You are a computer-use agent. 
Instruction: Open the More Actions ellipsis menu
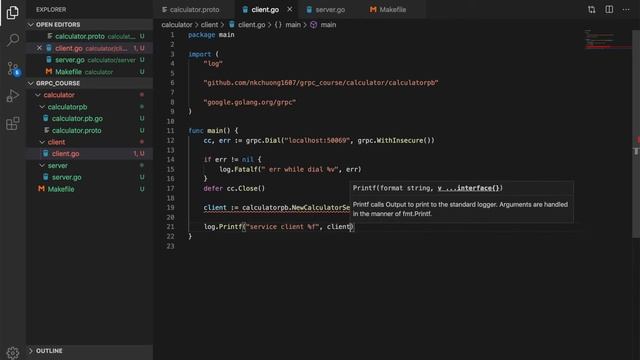point(626,9)
